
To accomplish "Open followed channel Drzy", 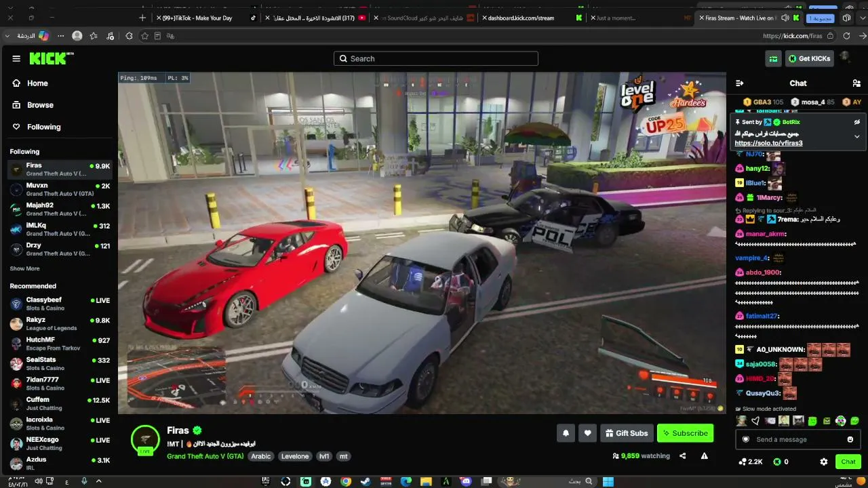I will pyautogui.click(x=60, y=249).
